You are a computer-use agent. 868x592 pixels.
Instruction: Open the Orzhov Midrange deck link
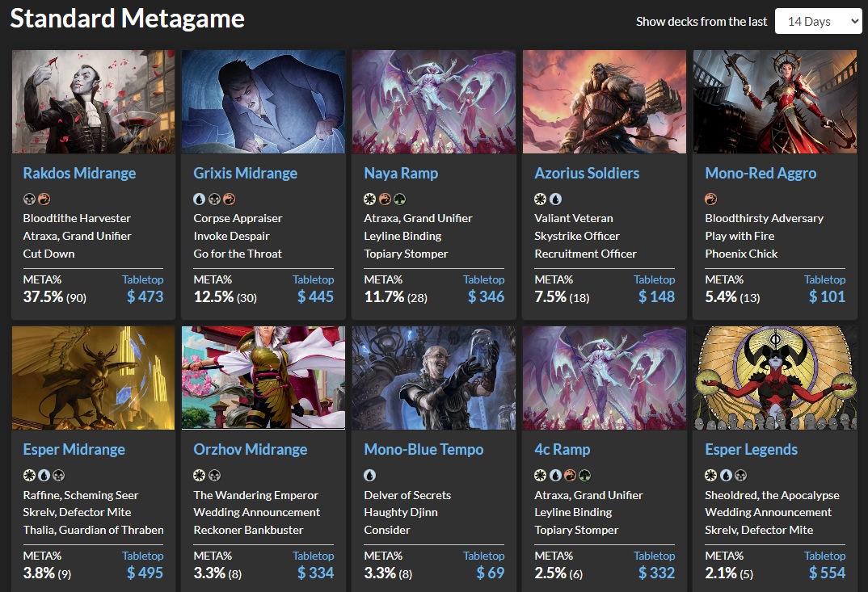[251, 449]
